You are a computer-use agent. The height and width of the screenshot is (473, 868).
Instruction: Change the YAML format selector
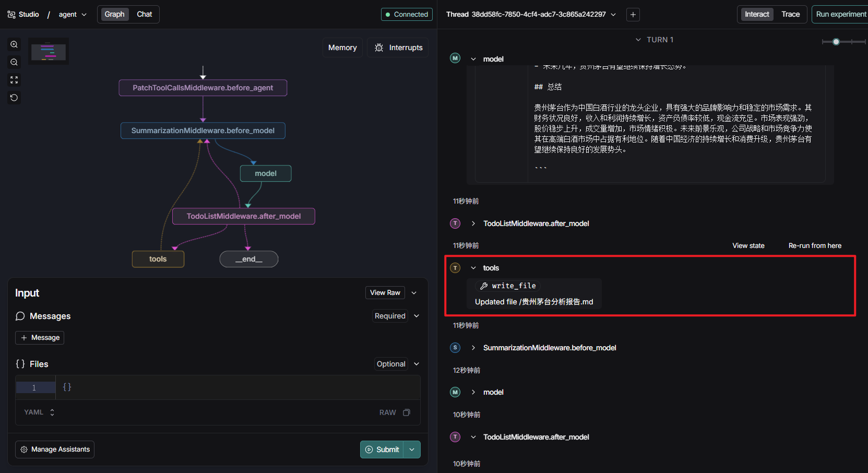pos(40,412)
